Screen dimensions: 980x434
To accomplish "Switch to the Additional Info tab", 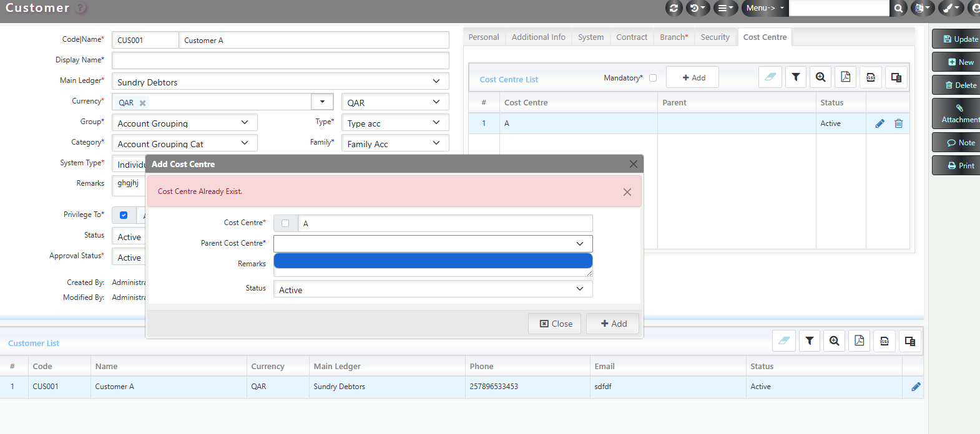I will 539,37.
